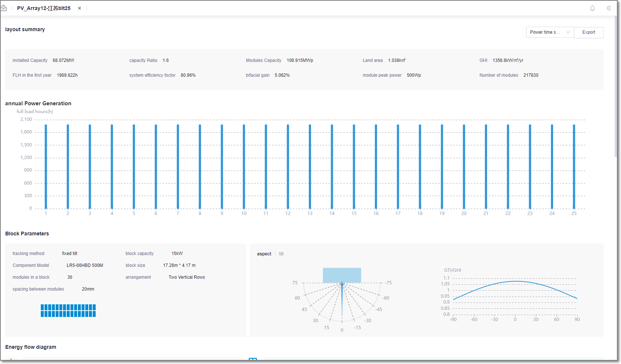
Task: Click the layout summary heading
Action: (x=25, y=29)
